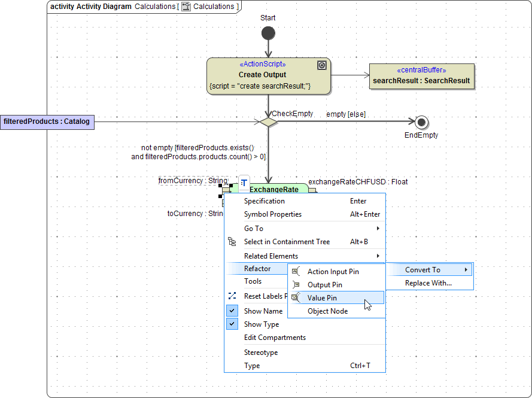
Task: Select the filteredProducts : Catalog node
Action: coord(47,122)
